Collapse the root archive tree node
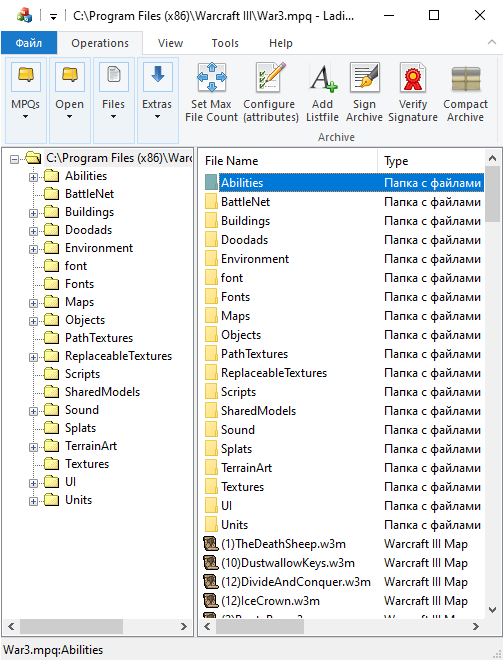 pos(15,159)
